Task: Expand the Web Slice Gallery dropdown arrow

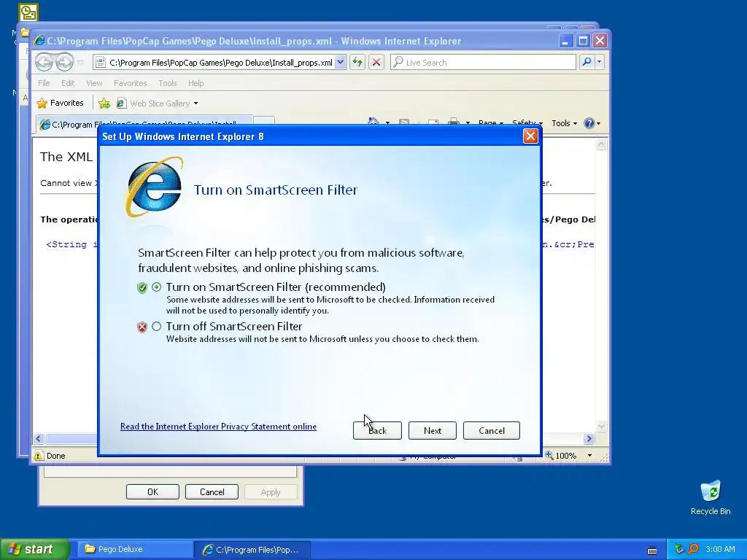Action: (x=196, y=104)
